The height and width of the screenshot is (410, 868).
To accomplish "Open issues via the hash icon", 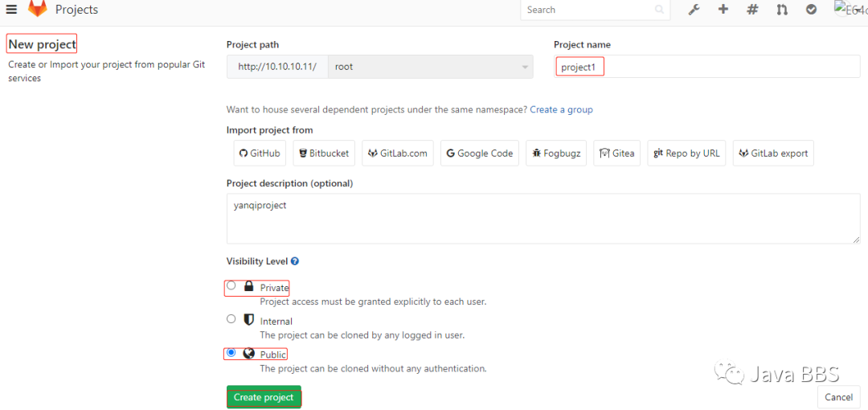I will point(752,10).
